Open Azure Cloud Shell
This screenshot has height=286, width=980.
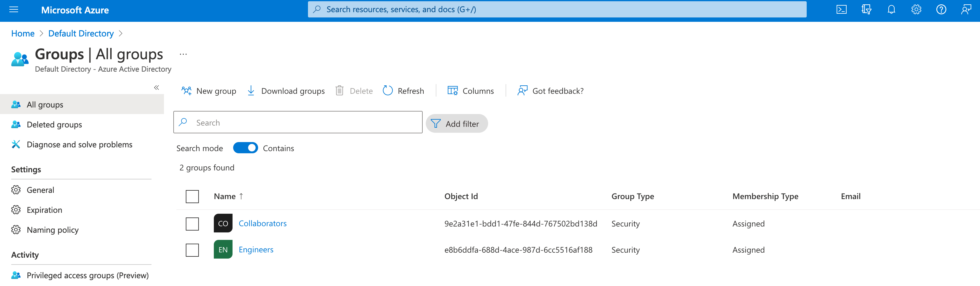tap(841, 10)
